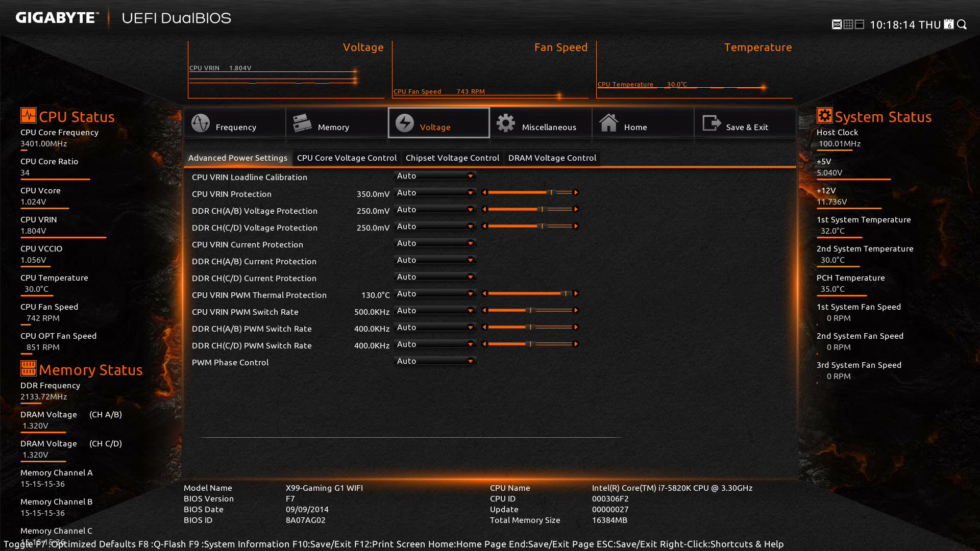980x551 pixels.
Task: Switch to DRAM Voltage Control subtab
Action: [552, 158]
